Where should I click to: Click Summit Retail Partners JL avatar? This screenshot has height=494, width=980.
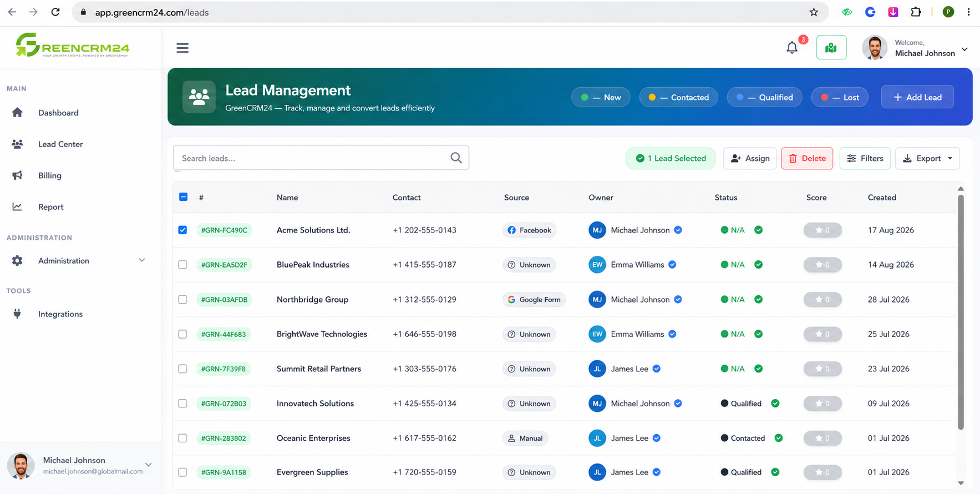coord(597,369)
